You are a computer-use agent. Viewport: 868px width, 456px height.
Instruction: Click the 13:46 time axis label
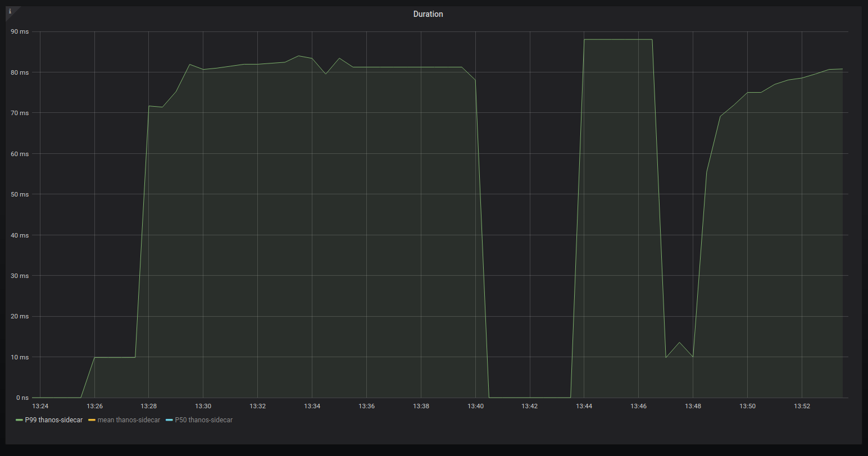click(639, 406)
